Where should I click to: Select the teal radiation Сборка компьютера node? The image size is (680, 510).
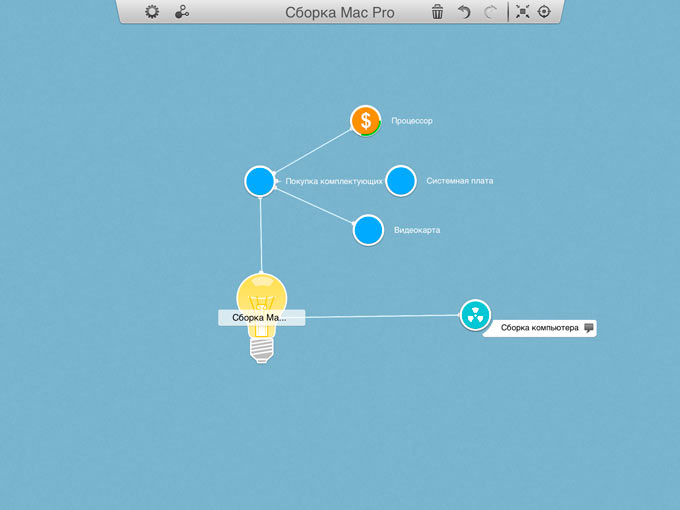coord(475,315)
